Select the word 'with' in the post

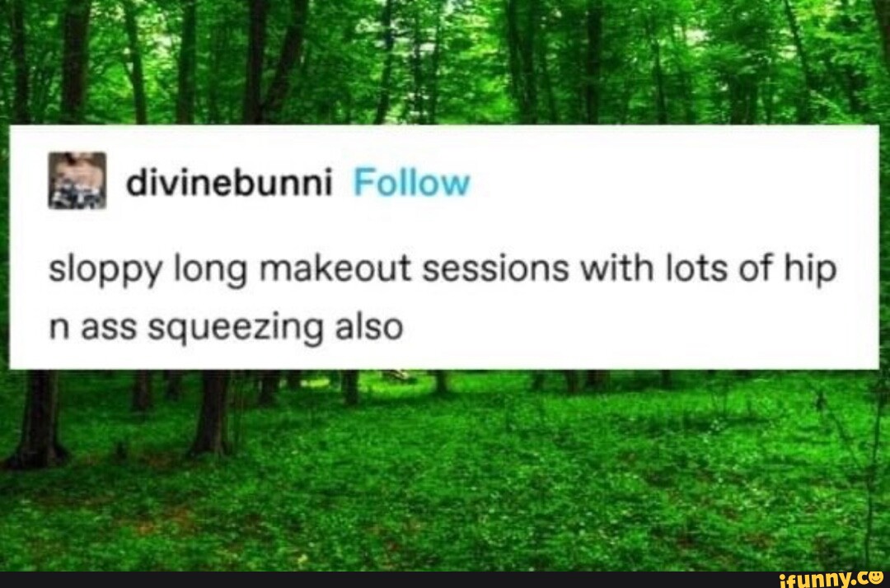tap(616, 268)
